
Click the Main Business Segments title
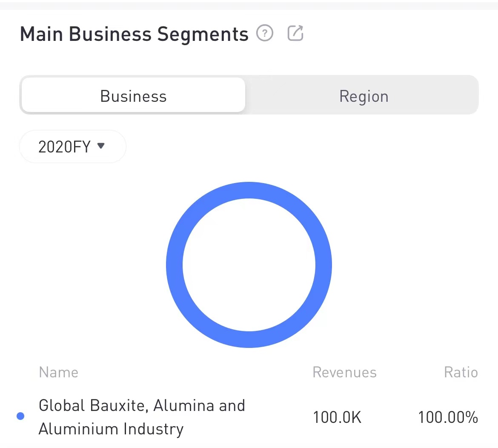(x=134, y=34)
